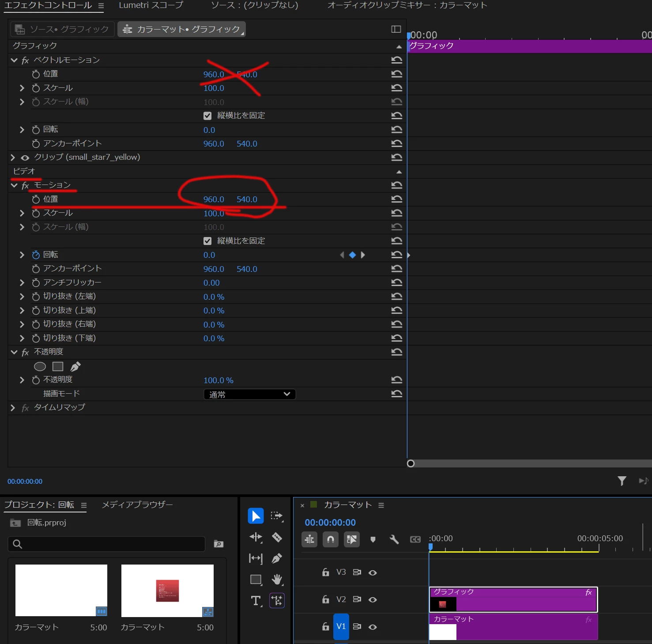Toggle timeline snap magnet icon
Screen dimensions: 652x644
[331, 539]
